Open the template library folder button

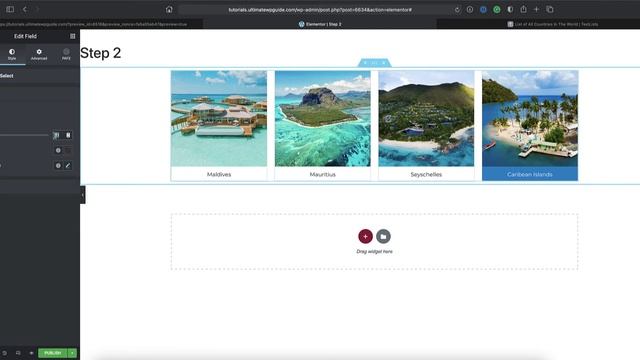click(x=383, y=236)
